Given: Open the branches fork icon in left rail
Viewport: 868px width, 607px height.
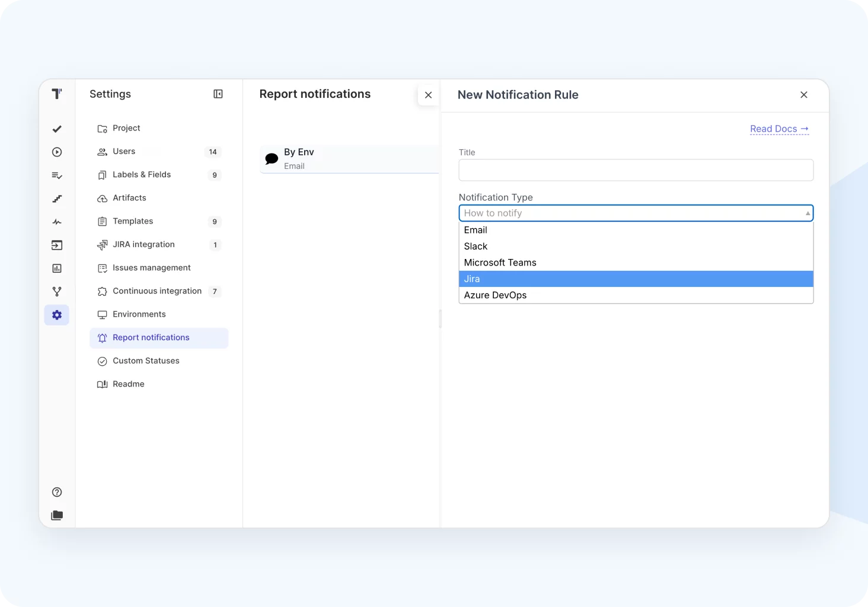Looking at the screenshot, I should tap(57, 292).
